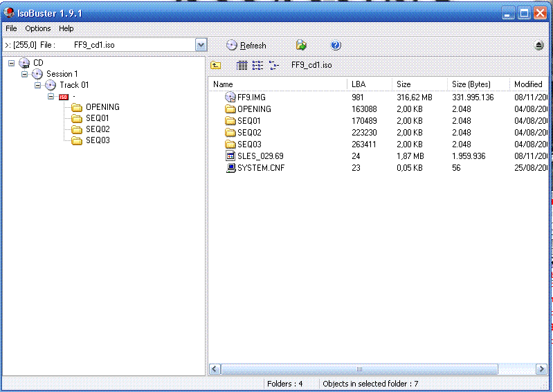553x392 pixels.
Task: Select the SYSTEM.CNF file icon
Action: click(230, 168)
